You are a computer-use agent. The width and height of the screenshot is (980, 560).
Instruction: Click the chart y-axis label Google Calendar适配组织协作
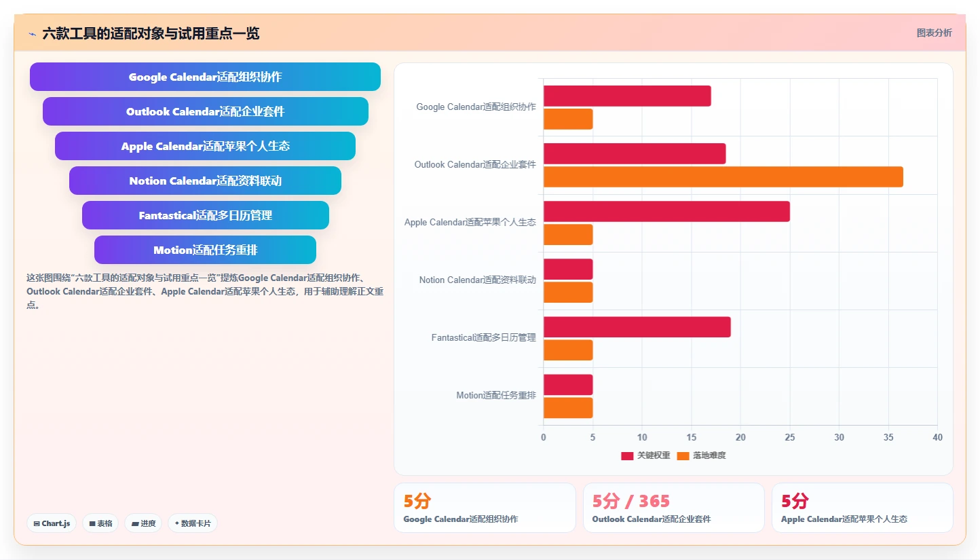click(x=476, y=107)
